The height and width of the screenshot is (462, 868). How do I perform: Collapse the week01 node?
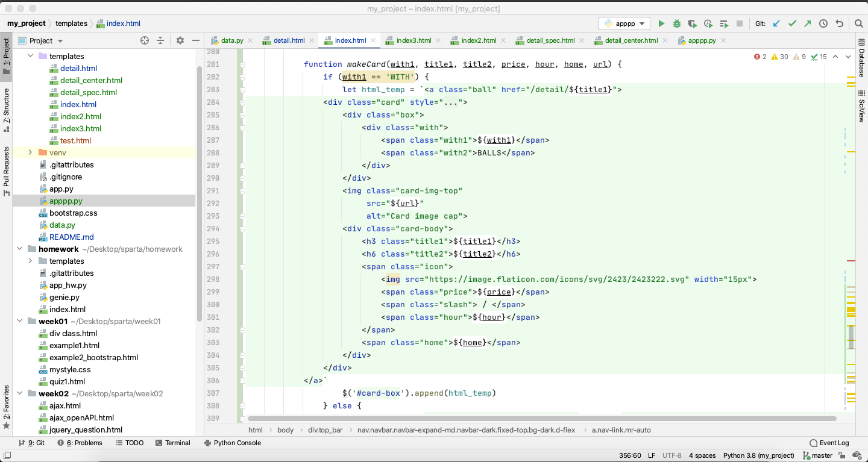(19, 321)
